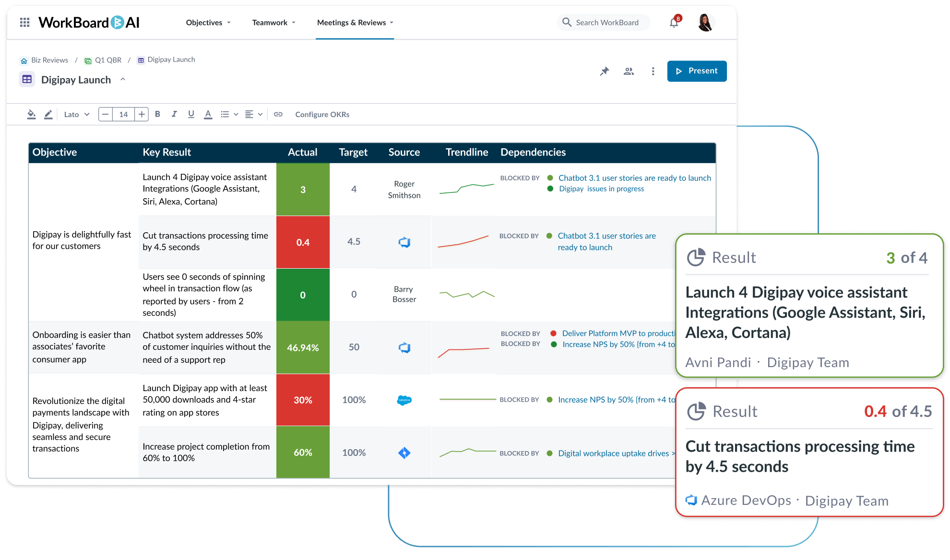Viewport: 950px width, 560px height.
Task: Click the text alignment icon
Action: click(x=249, y=114)
